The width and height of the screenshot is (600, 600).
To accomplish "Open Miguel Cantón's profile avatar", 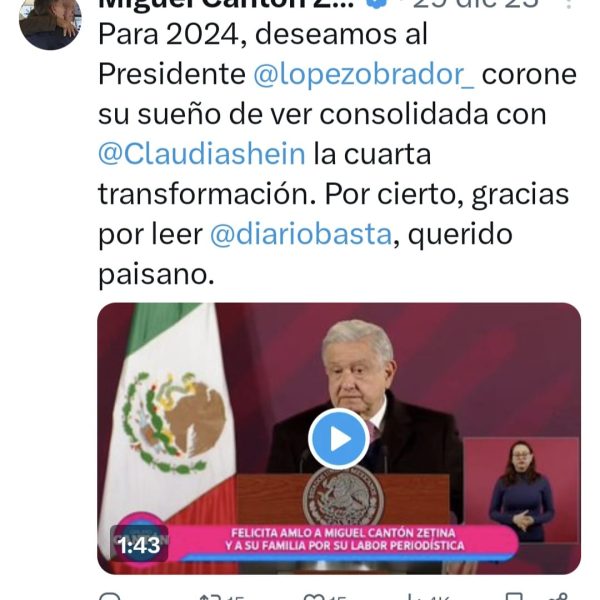I will [x=50, y=23].
